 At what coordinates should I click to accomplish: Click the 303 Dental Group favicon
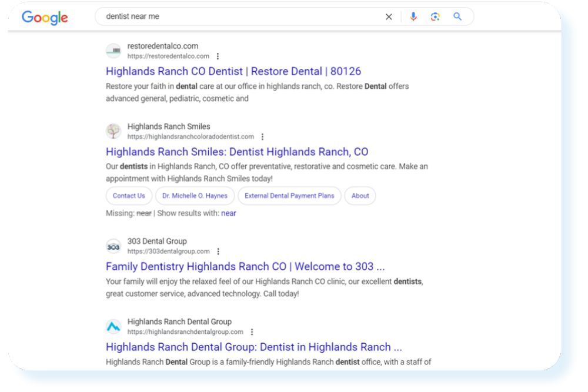coord(113,246)
